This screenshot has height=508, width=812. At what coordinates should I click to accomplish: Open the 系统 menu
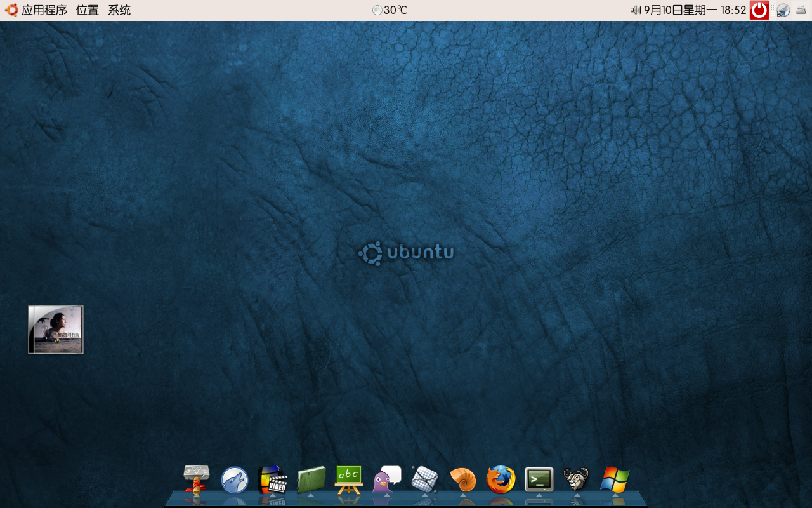119,10
